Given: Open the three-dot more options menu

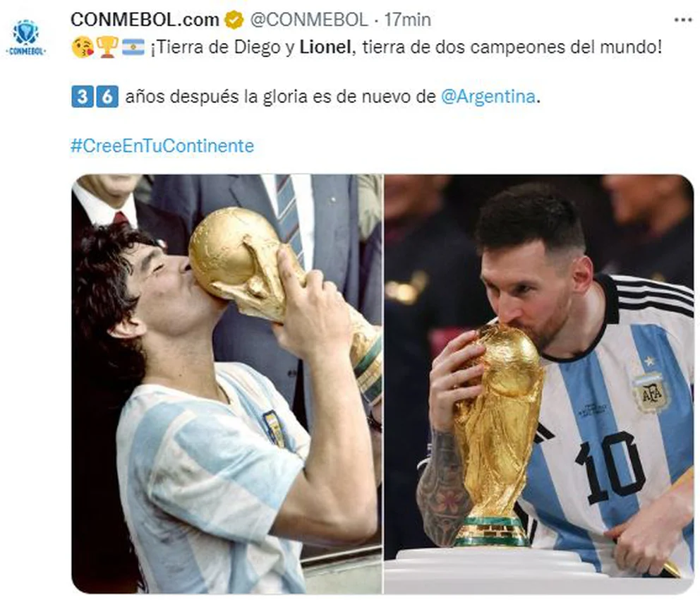Looking at the screenshot, I should pyautogui.click(x=682, y=20).
